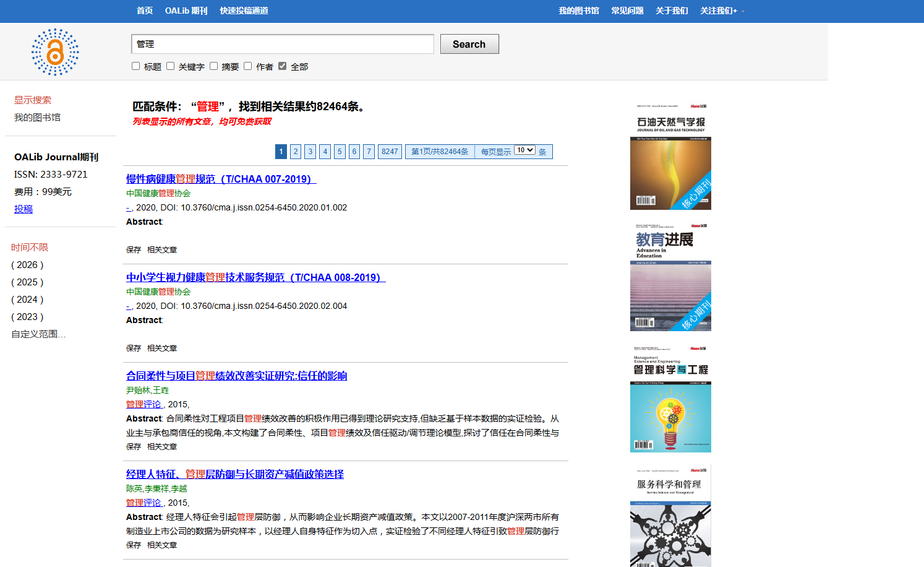Jump to results page 8247
924x567 pixels.
390,152
